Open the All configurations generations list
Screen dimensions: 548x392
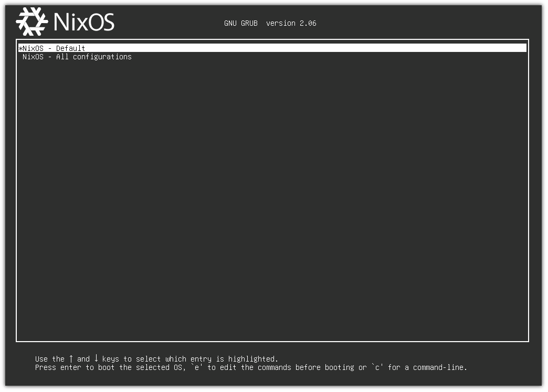click(77, 57)
